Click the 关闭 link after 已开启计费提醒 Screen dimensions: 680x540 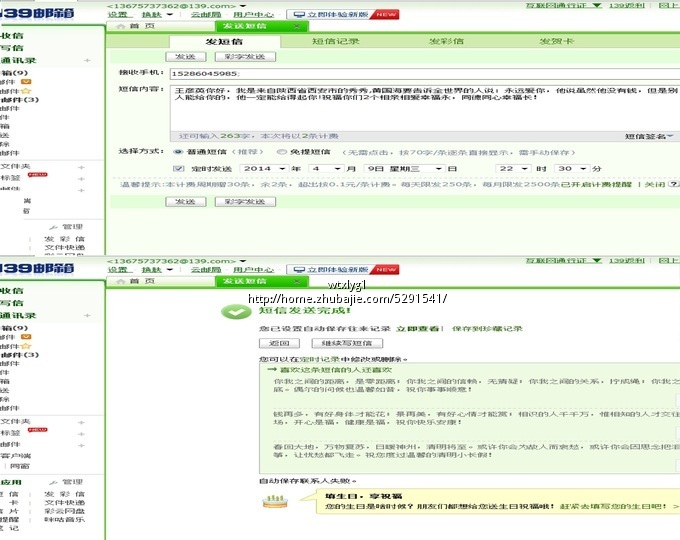(x=655, y=184)
